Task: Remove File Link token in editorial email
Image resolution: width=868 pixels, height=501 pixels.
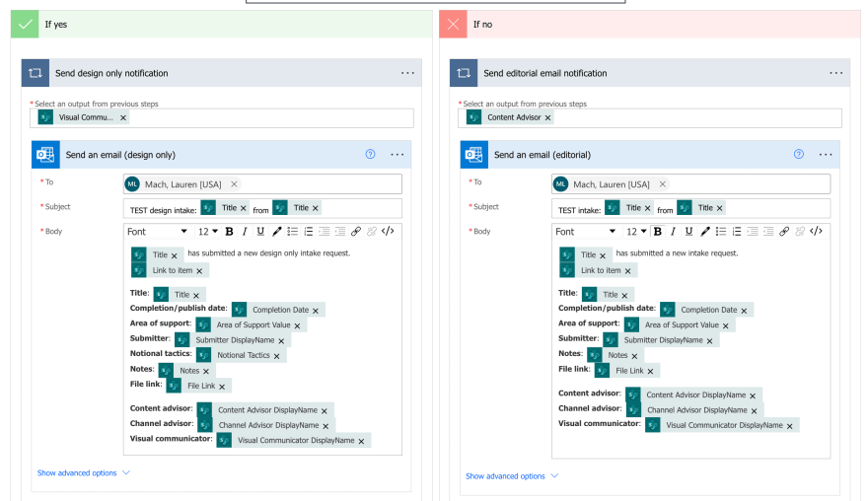Action: pyautogui.click(x=650, y=372)
